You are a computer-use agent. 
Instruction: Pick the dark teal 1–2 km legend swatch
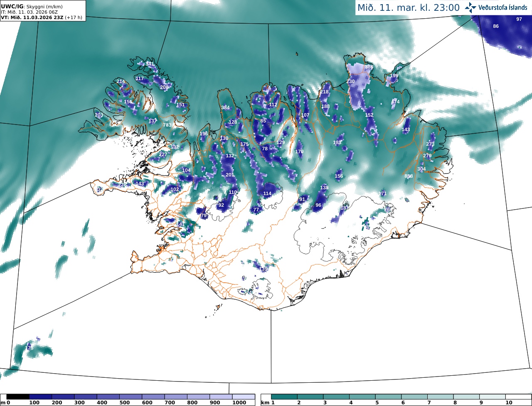(284, 397)
